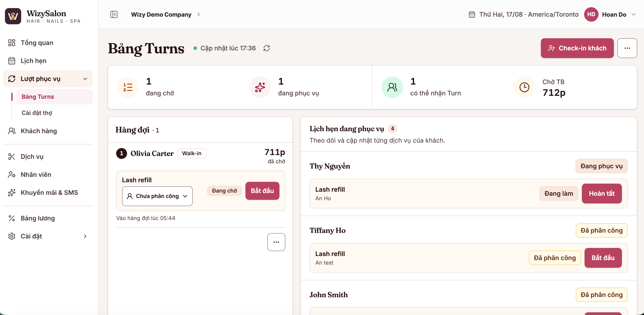Click the Wizy Demo Company breadcrumb
This screenshot has width=644, height=315.
[x=161, y=14]
